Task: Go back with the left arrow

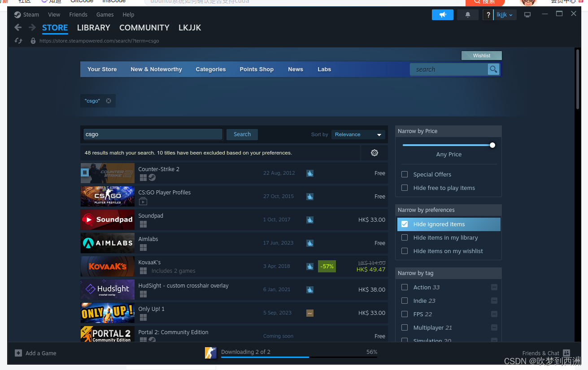Action: 18,28
